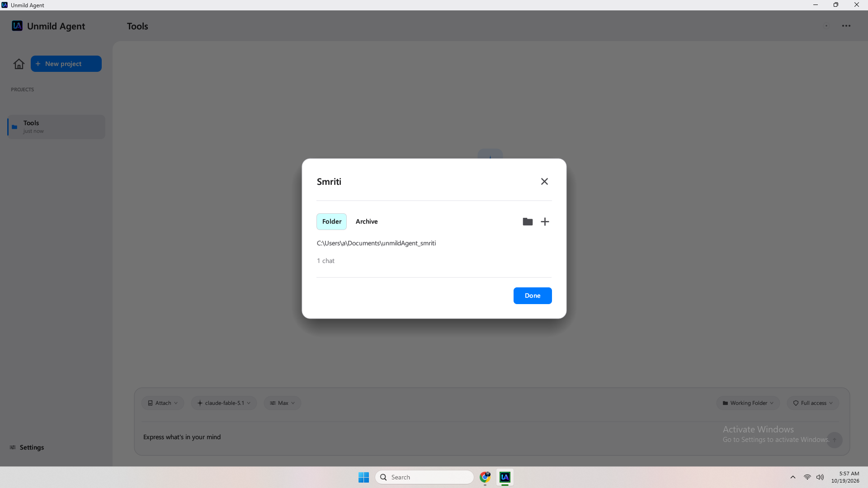Open the folder browse icon in Smriti
This screenshot has height=488, width=868.
[x=528, y=221]
